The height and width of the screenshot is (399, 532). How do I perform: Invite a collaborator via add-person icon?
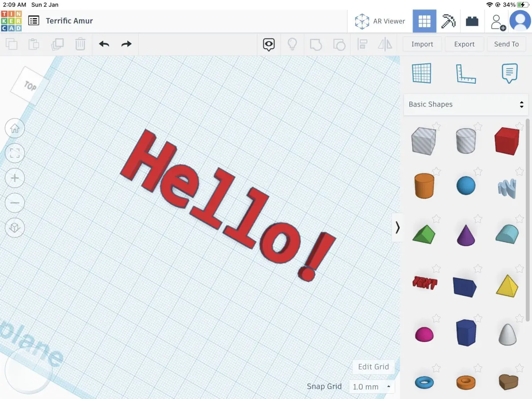click(x=497, y=22)
